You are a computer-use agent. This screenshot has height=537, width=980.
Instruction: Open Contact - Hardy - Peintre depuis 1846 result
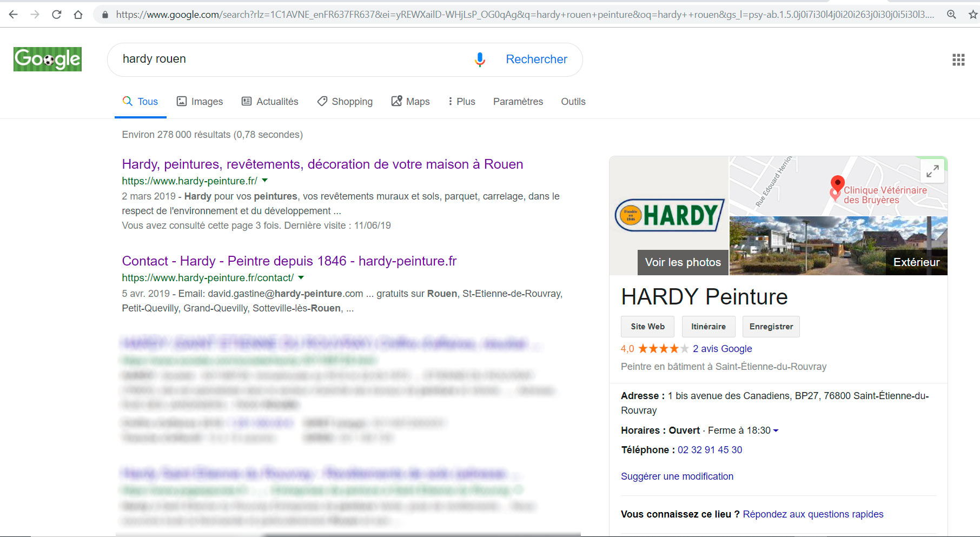[289, 261]
